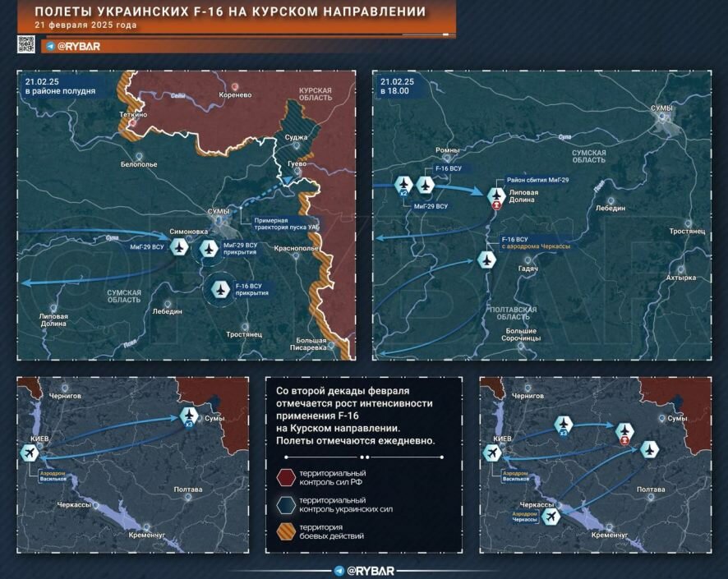
Task: Click the 'КИЕВ' label in the right overview map
Action: (x=503, y=439)
